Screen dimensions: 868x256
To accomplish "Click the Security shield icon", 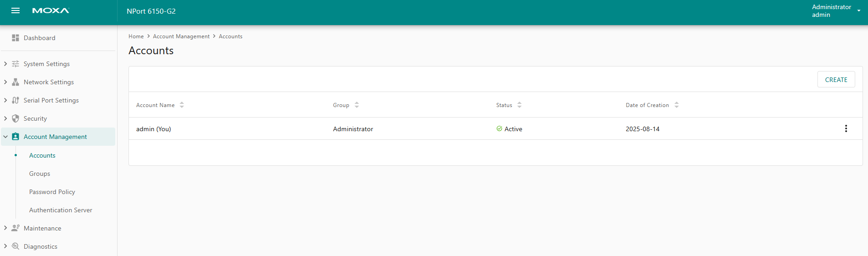I will 15,118.
